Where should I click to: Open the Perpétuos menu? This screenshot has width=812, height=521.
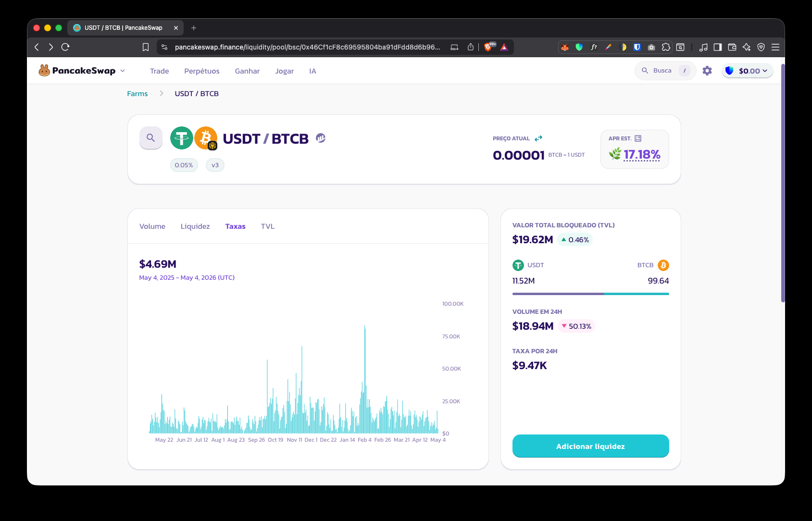[202, 71]
